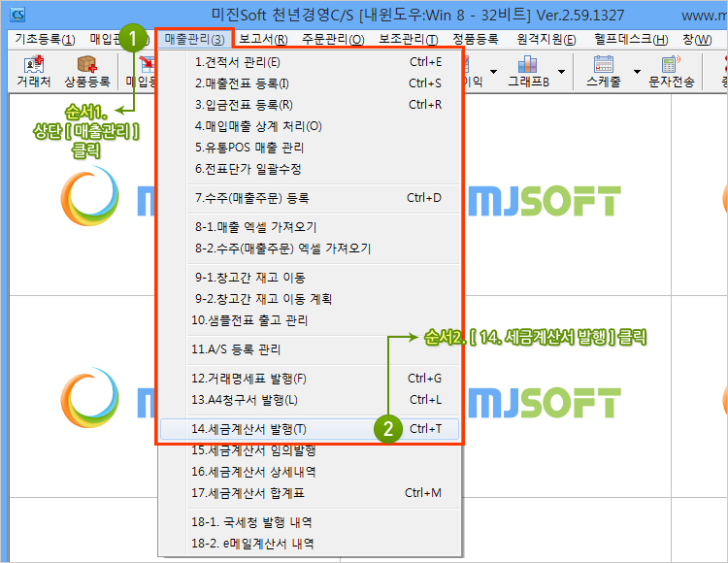Choose 18-2. e메일계산서 내역
728x563 pixels.
(x=310, y=544)
